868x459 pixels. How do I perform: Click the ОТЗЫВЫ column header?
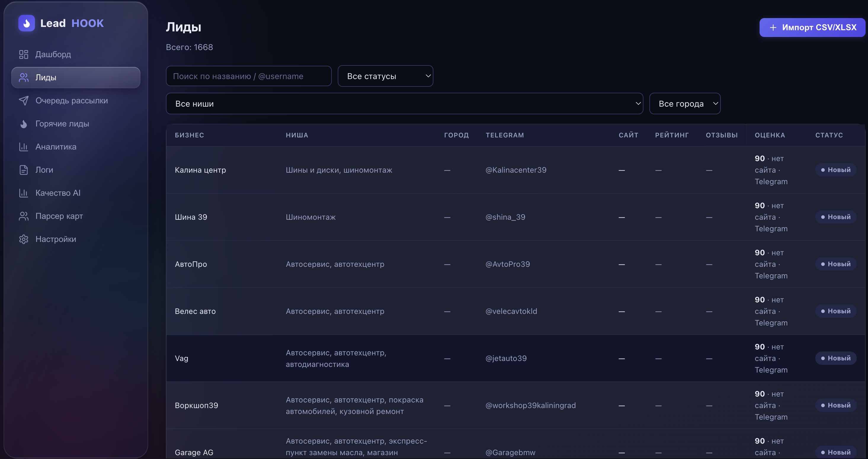point(722,135)
